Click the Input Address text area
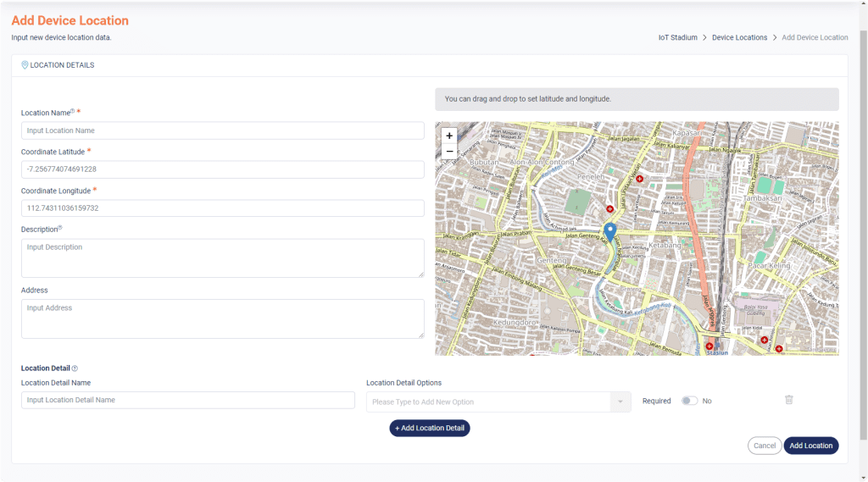Viewport: 868px width, 482px height. point(222,319)
